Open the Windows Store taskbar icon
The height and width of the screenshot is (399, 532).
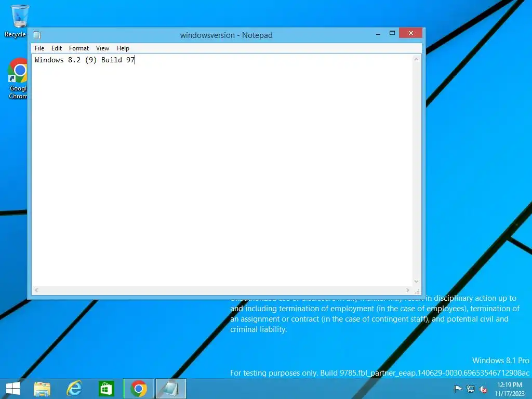pos(106,389)
